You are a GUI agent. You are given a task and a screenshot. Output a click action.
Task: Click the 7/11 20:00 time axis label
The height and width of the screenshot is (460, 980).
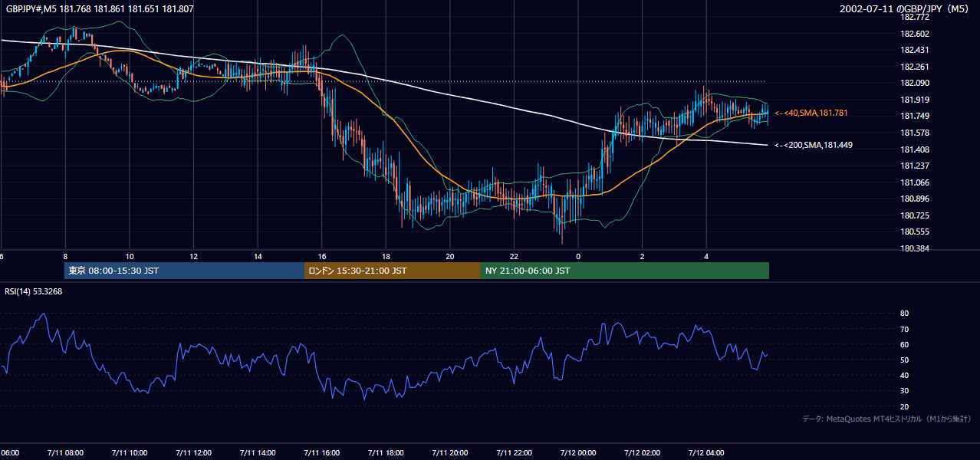pyautogui.click(x=450, y=452)
